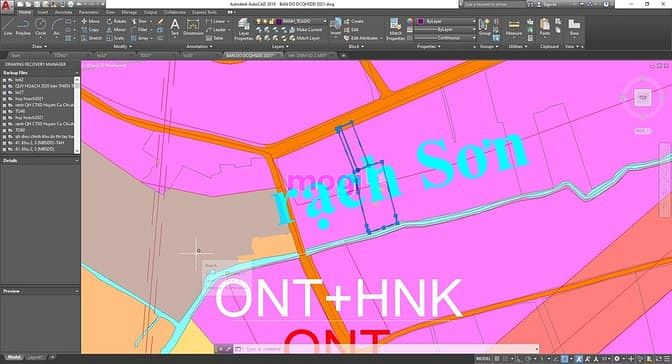Click the command line input field
This screenshot has height=364, width=672.
(386, 349)
